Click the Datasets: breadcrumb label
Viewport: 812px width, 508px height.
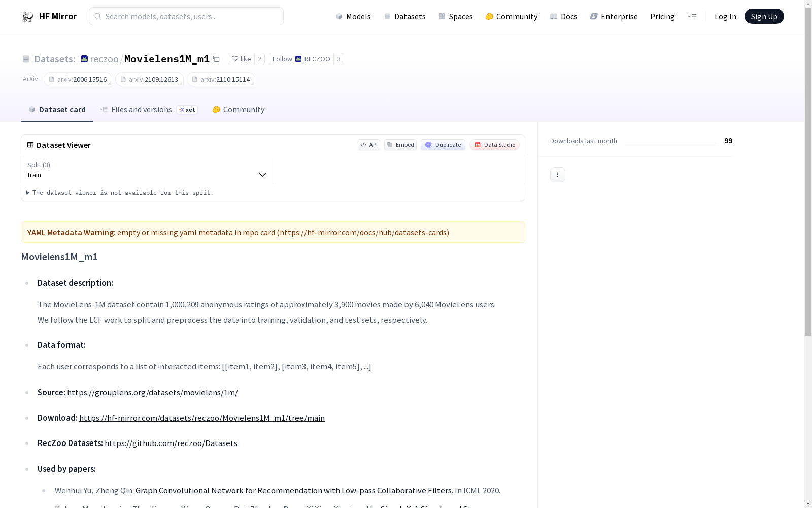tap(54, 59)
